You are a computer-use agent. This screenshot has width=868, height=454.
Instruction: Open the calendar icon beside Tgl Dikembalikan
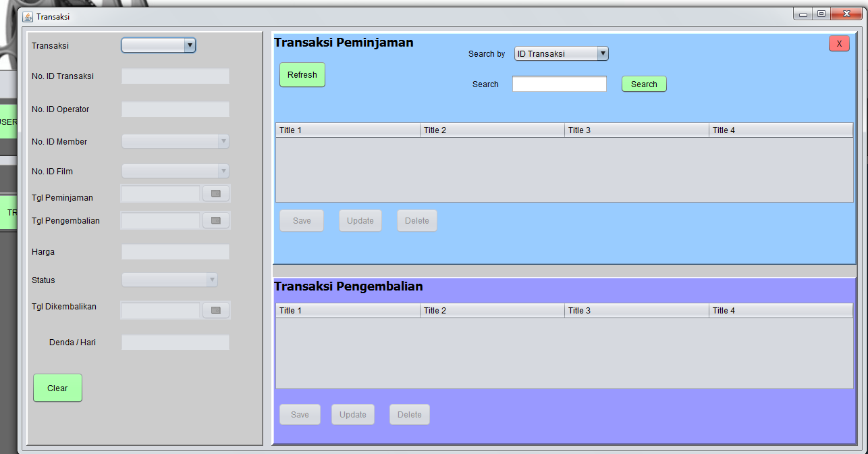coord(215,309)
